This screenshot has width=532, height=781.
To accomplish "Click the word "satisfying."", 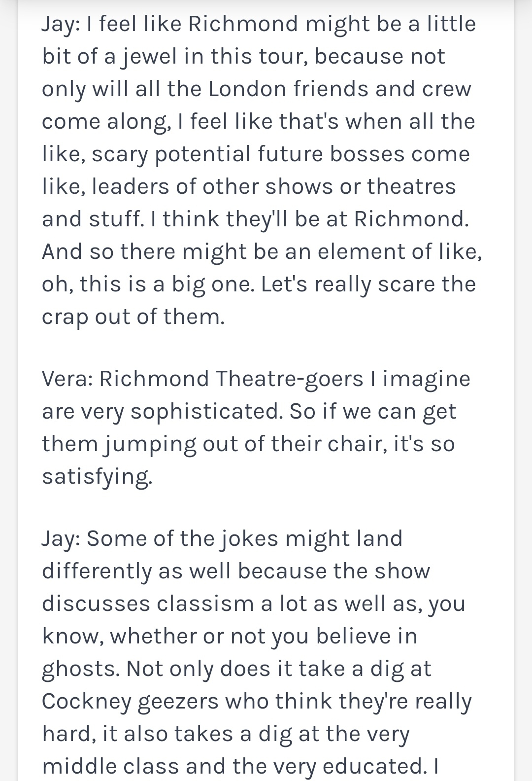I will point(98,477).
